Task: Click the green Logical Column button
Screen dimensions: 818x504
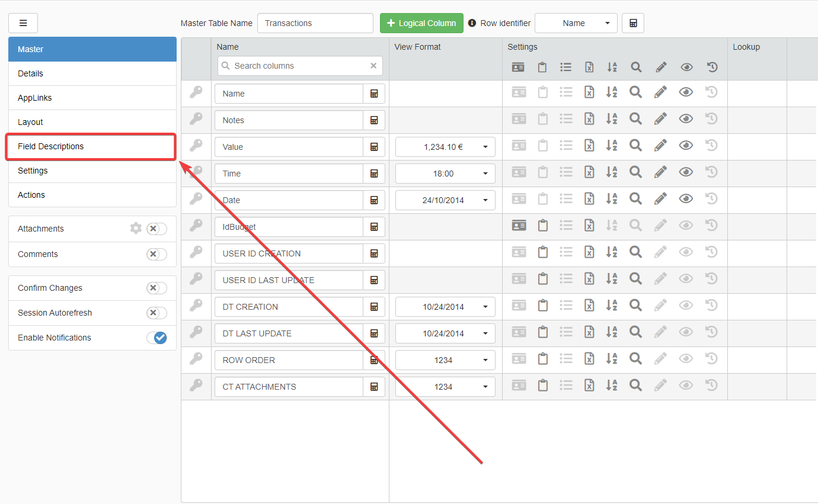Action: click(421, 23)
